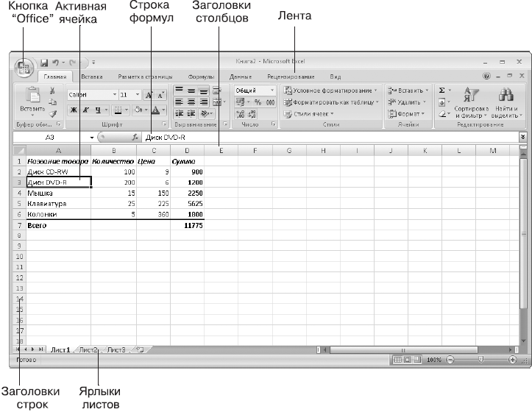532x412 pixels.
Task: Activate the Format Painter brush
Action: 52,114
